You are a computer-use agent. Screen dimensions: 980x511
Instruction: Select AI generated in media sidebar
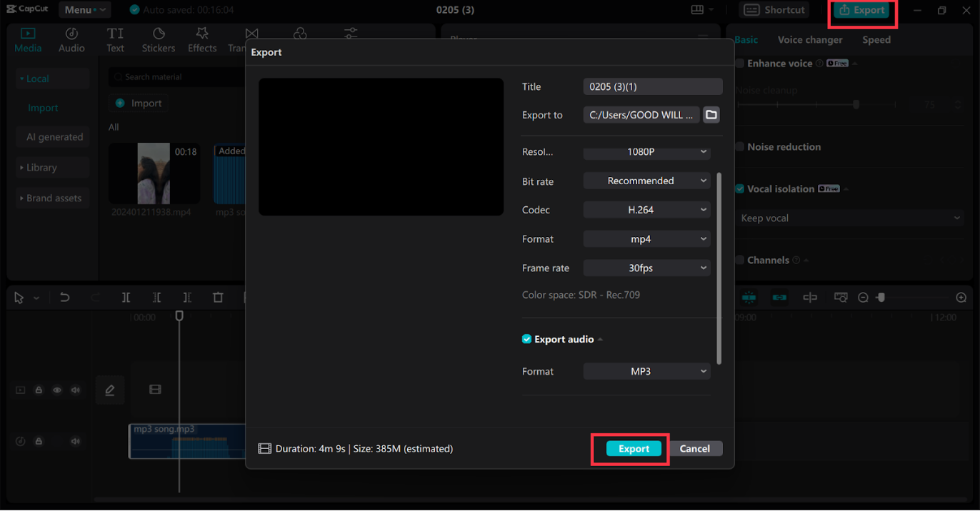pyautogui.click(x=53, y=137)
